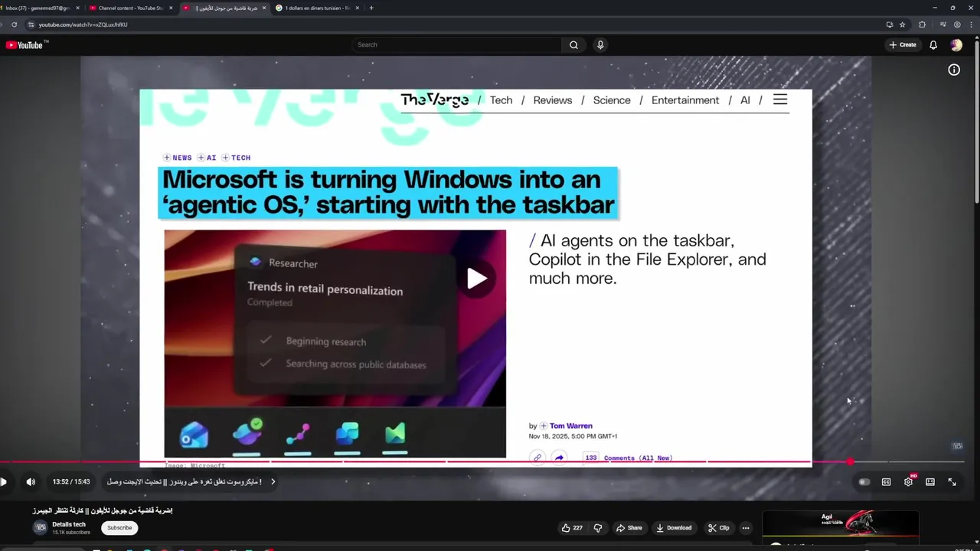Click the 13:52 / 15:43 time display
Viewport: 980px width, 551px height.
tap(71, 482)
